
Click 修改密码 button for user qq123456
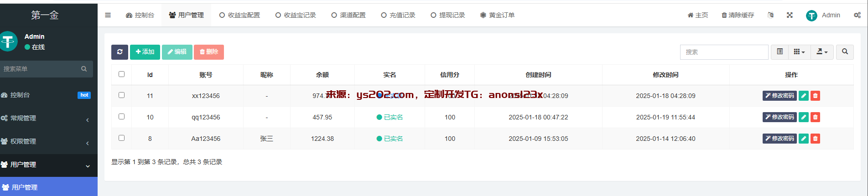(x=780, y=117)
